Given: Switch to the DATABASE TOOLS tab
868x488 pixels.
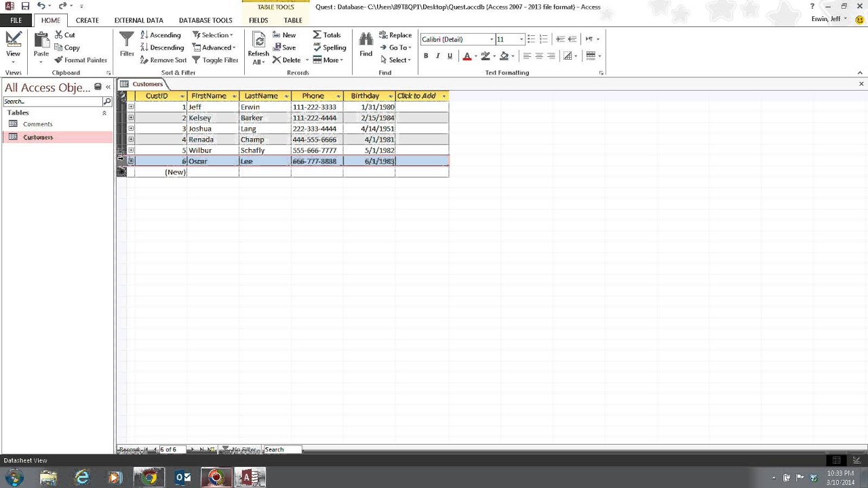Looking at the screenshot, I should [205, 20].
